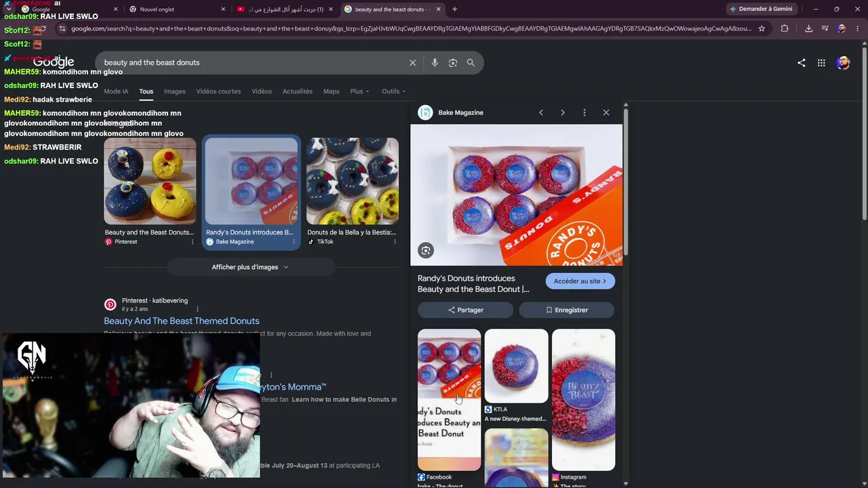Expand Afficher plus d'images
This screenshot has height=488, width=868.
[250, 267]
